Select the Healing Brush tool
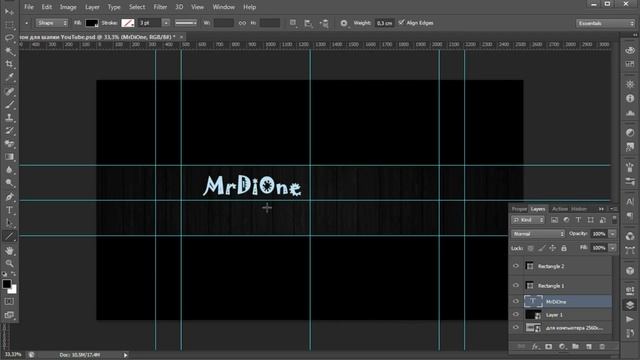The height and width of the screenshot is (360, 640). [x=9, y=91]
